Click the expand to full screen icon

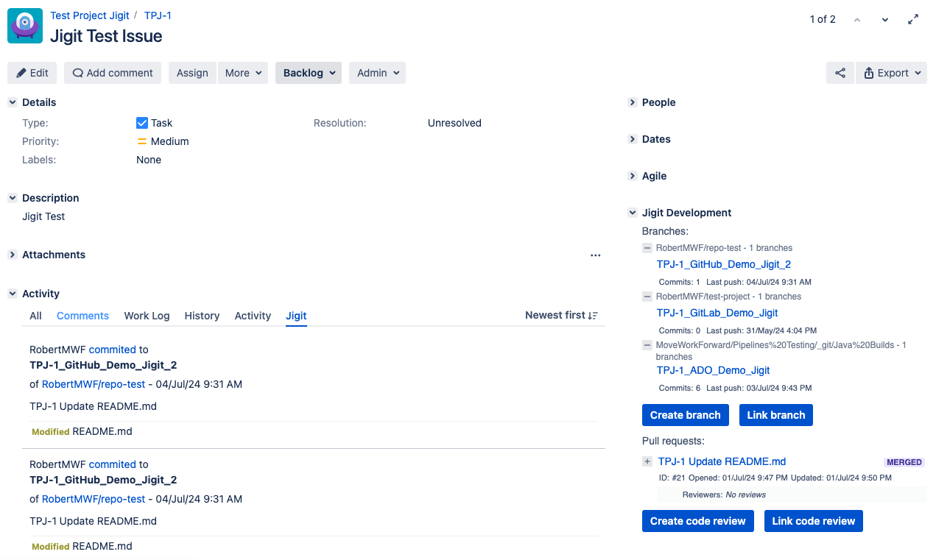913,20
